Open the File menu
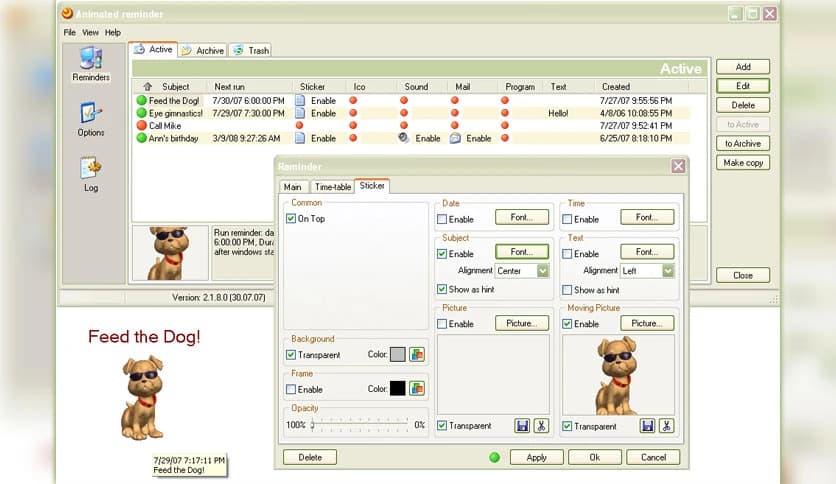Viewport: 836px width, 484px height. click(70, 33)
